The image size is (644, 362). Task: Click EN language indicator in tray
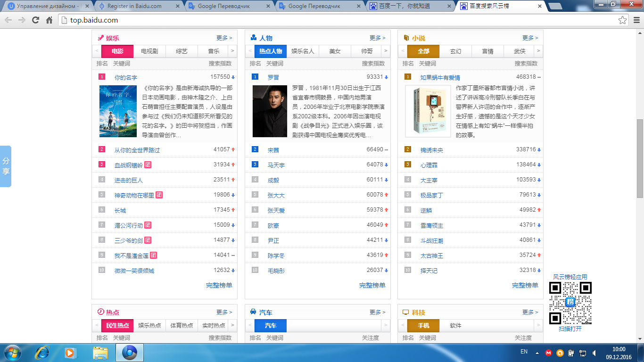click(x=524, y=352)
